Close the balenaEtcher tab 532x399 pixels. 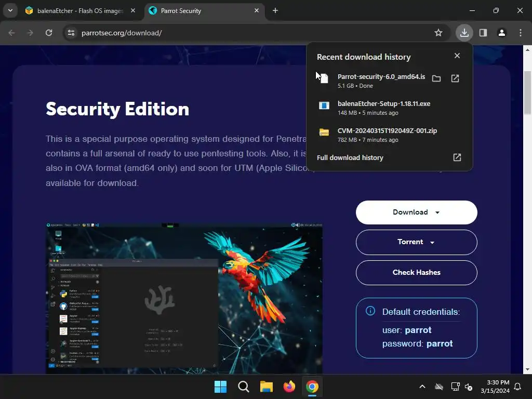pyautogui.click(x=133, y=11)
